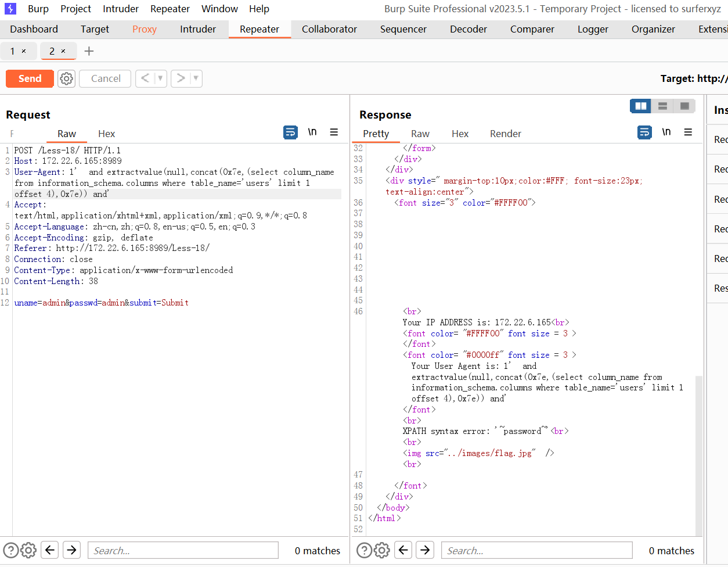Select the Response Raw view tab
This screenshot has height=567, width=728.
tap(420, 134)
